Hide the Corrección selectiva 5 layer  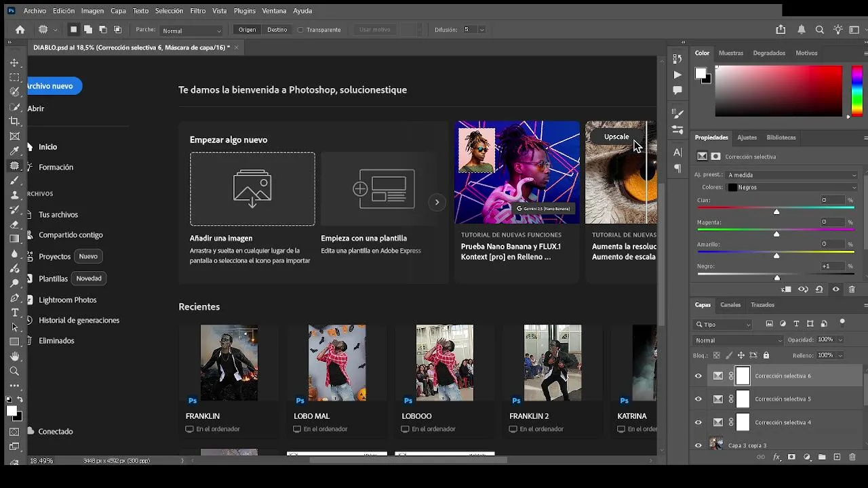pyautogui.click(x=698, y=399)
